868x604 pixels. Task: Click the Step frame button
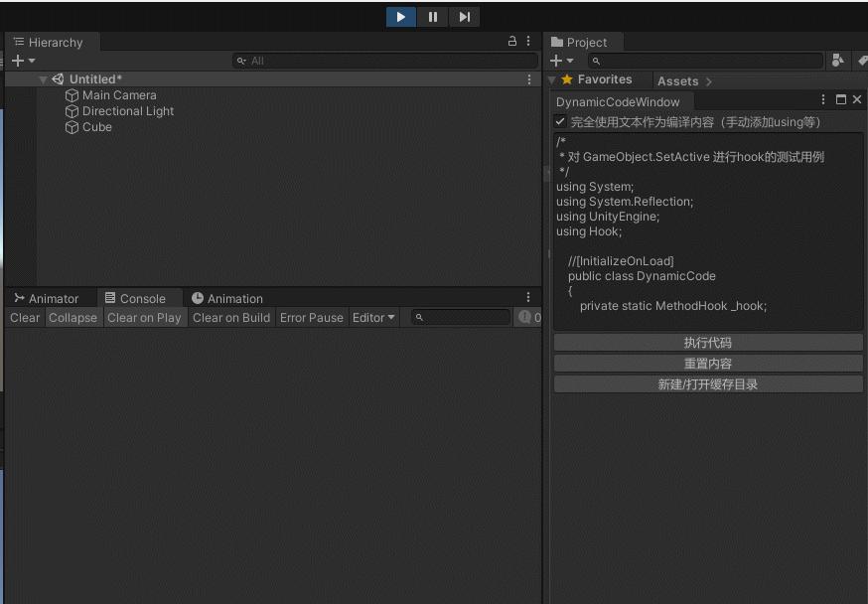(464, 17)
